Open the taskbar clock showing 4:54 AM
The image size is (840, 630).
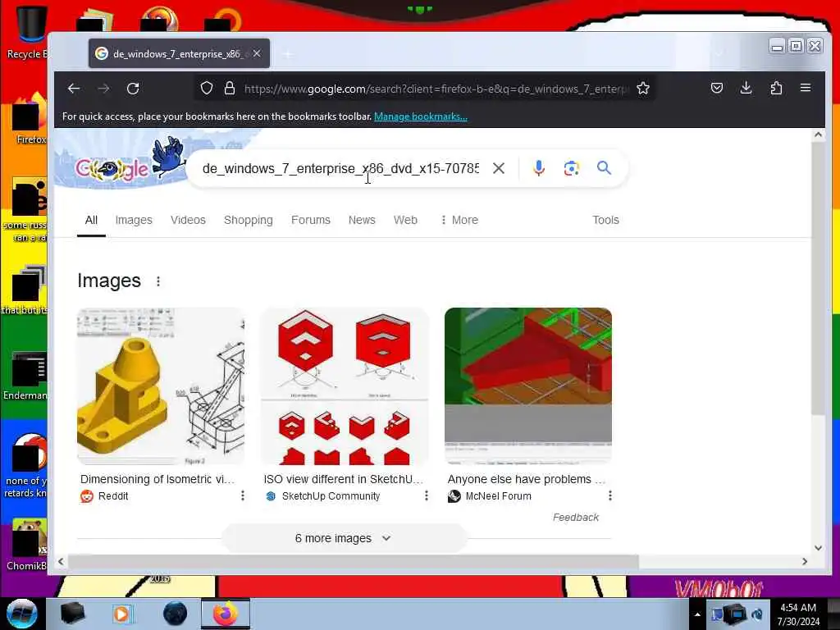(798, 614)
